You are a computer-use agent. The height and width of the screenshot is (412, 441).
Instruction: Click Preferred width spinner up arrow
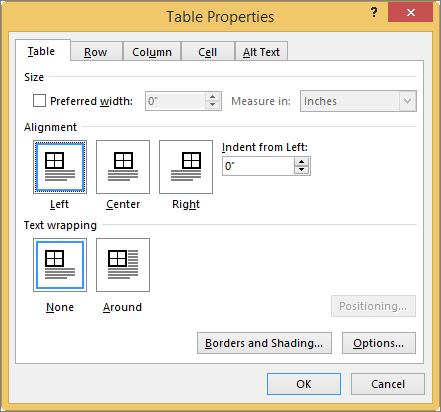coord(213,97)
